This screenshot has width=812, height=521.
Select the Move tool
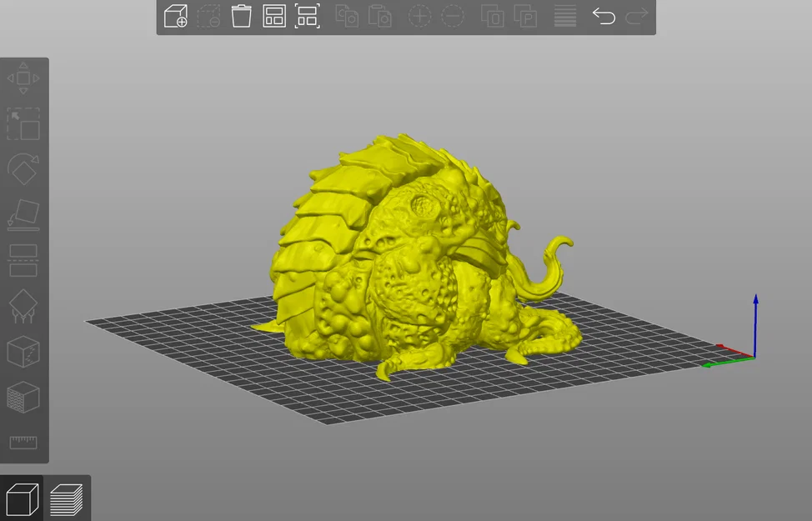click(23, 78)
